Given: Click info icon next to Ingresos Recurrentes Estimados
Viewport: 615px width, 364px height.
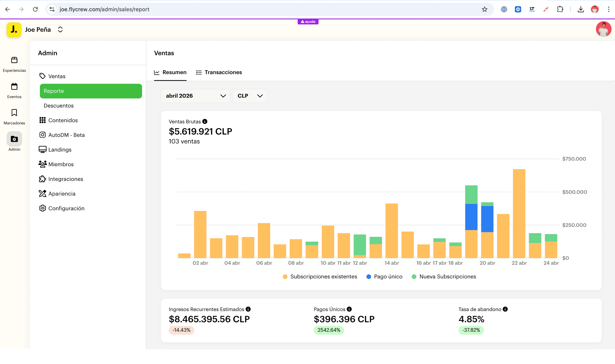Looking at the screenshot, I should [248, 309].
